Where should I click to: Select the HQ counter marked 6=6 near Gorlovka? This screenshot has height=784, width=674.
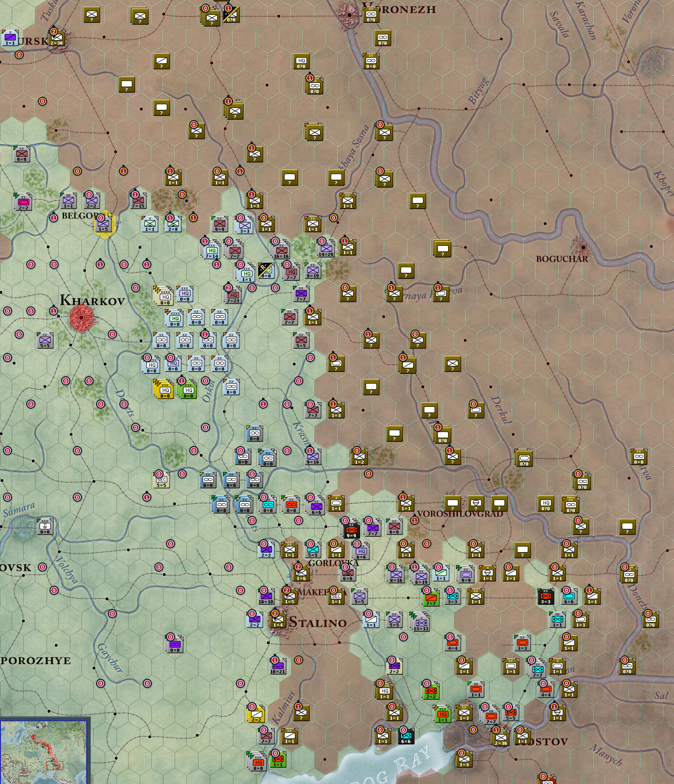pos(361,552)
